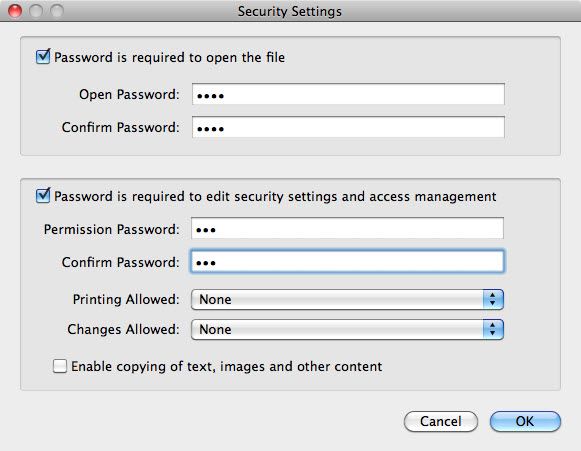Click the Open Password label

[129, 94]
